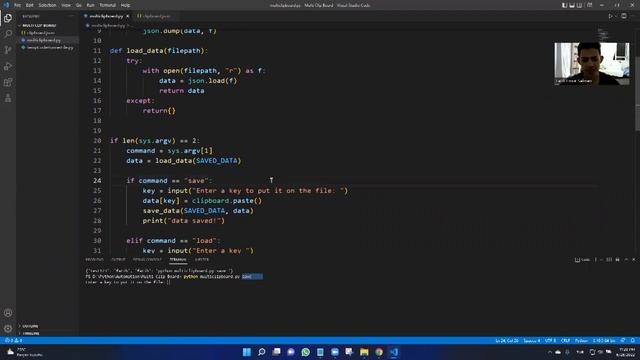Open Google Chrome from the taskbar
Viewport: 640px width, 360px height.
pos(379,352)
